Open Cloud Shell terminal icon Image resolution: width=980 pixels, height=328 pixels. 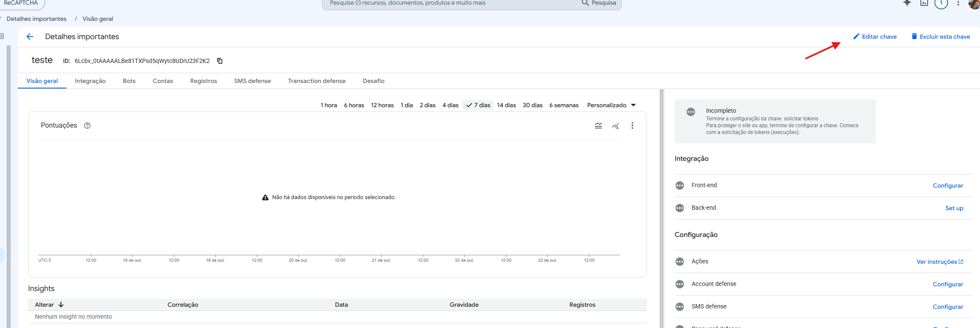click(x=924, y=3)
